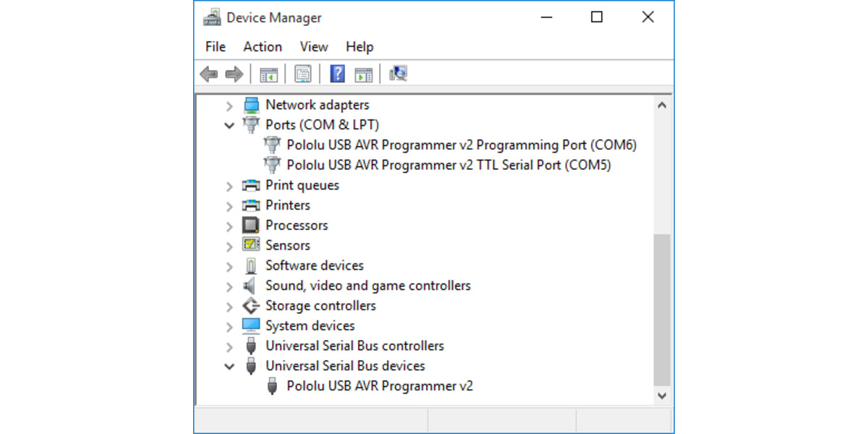
Task: Open the View menu
Action: [x=313, y=46]
